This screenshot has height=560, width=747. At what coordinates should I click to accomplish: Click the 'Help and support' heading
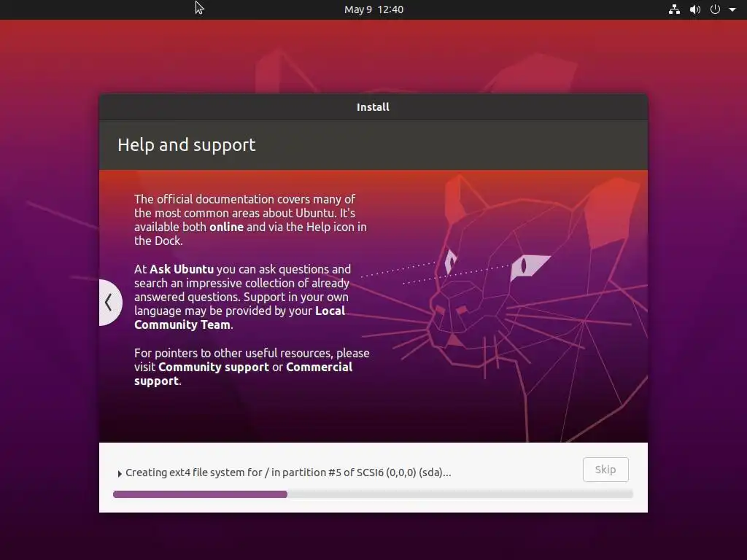187,145
